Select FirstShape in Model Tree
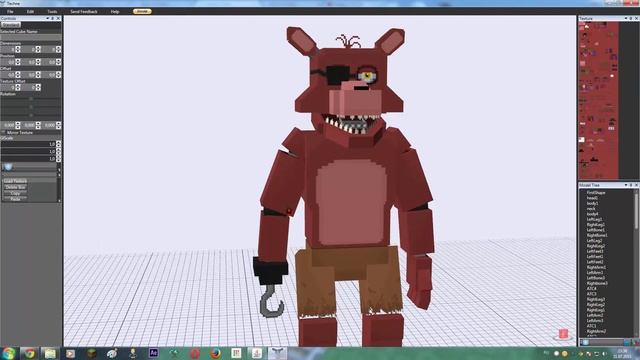 [x=596, y=193]
